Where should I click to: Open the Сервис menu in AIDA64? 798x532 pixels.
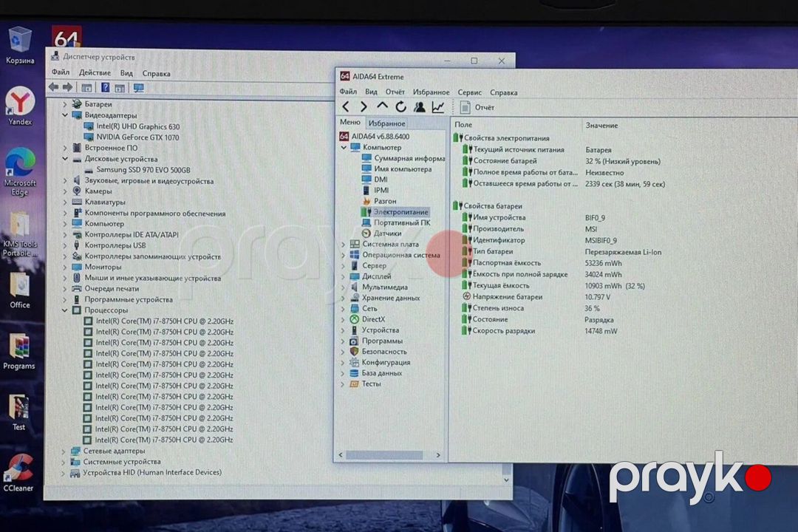tap(469, 92)
